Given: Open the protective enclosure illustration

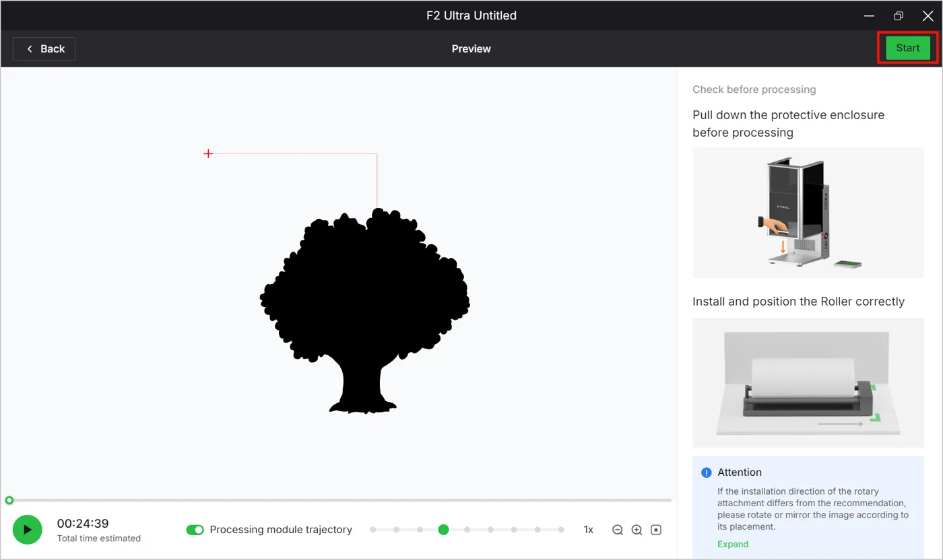Looking at the screenshot, I should (x=808, y=213).
